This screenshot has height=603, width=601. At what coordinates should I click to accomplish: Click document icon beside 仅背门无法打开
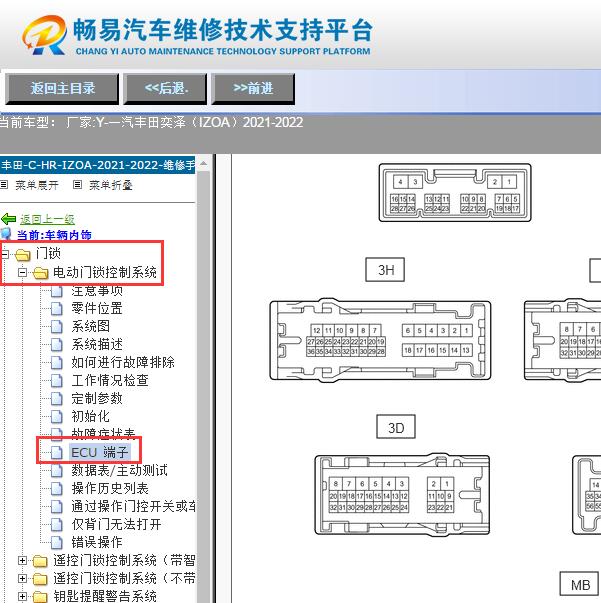pyautogui.click(x=57, y=525)
